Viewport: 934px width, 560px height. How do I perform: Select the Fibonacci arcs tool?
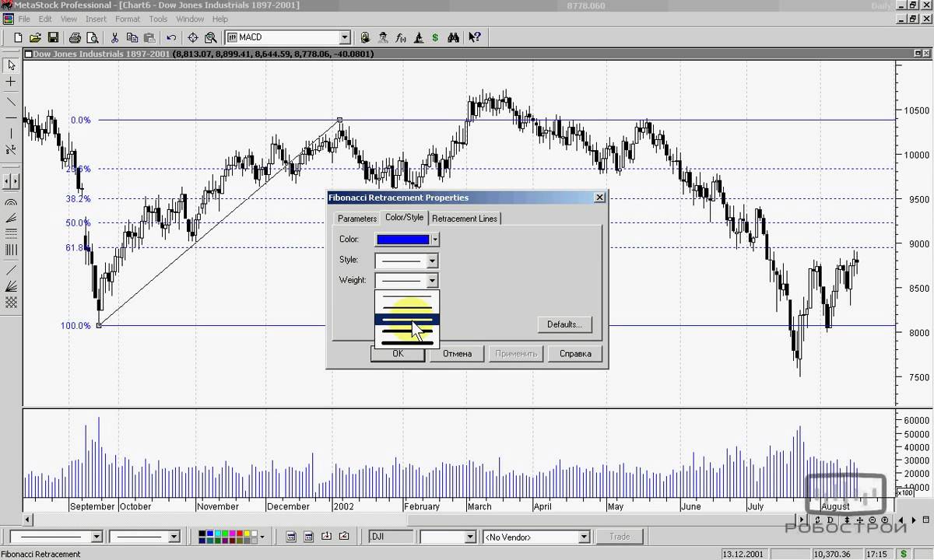coord(11,202)
